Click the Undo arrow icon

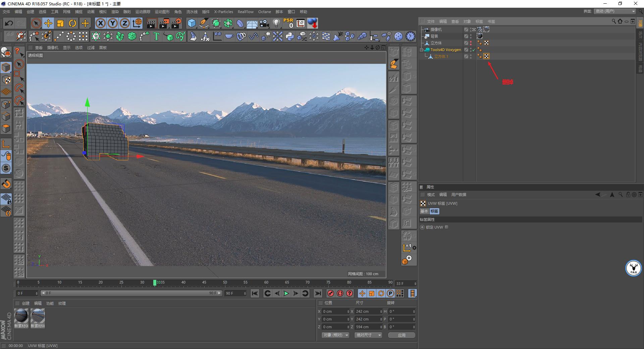[x=9, y=23]
